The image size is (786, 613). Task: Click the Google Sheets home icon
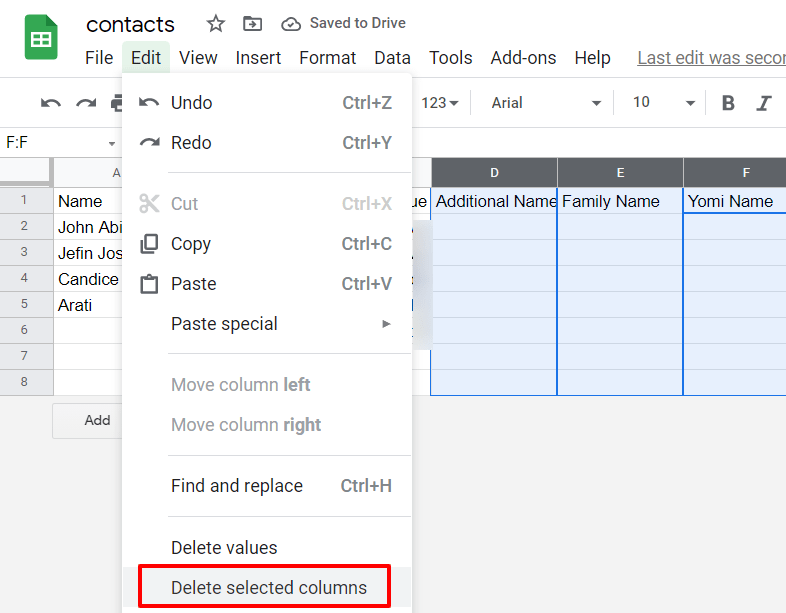click(x=41, y=39)
